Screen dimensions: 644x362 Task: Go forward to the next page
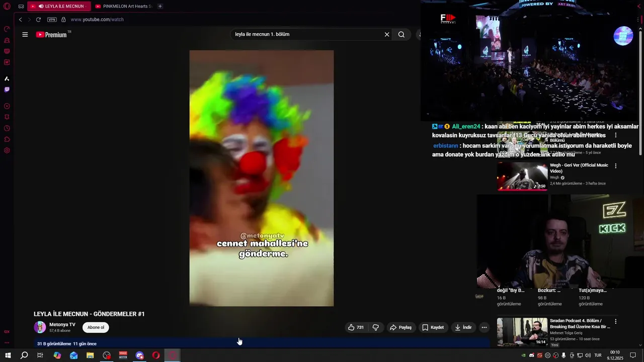point(29,20)
